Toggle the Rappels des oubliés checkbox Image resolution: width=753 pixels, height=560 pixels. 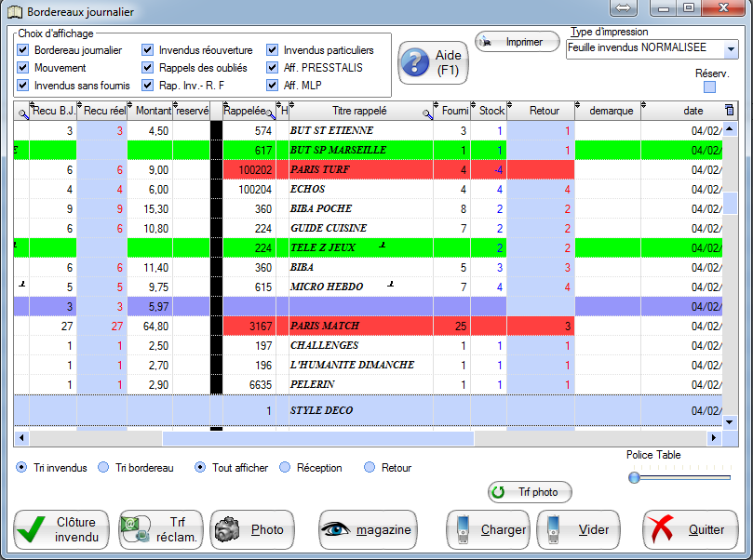[x=148, y=68]
